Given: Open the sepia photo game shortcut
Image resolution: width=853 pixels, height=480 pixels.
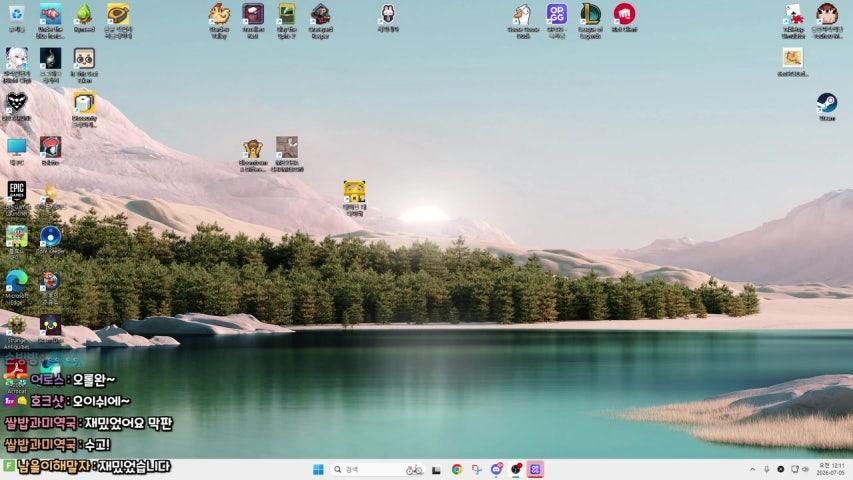Looking at the screenshot, I should 287,148.
